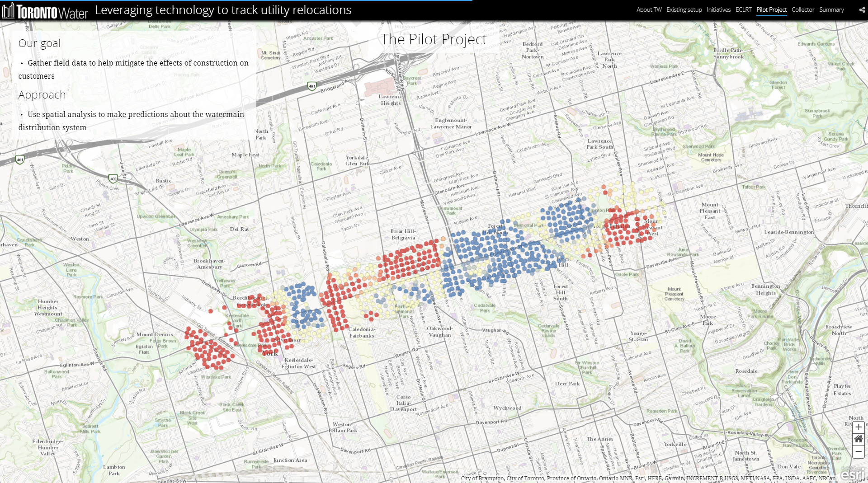
Task: Jump to the Summary tab
Action: click(x=831, y=10)
